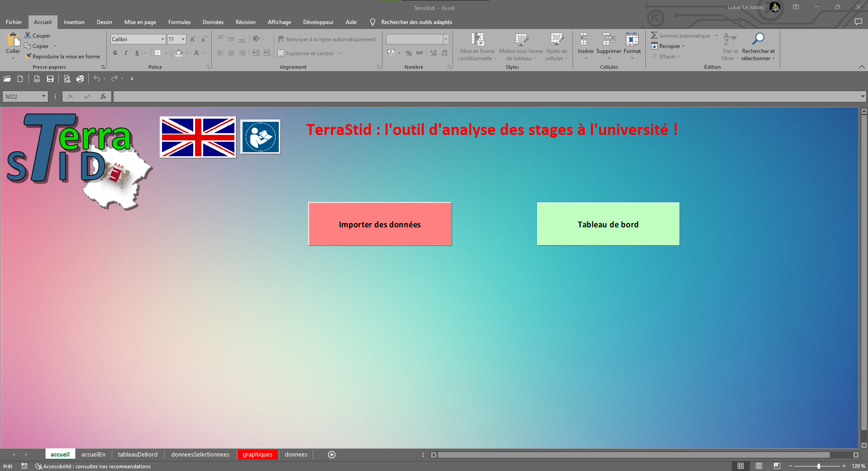Switch to Page Layout view in status bar
The width and height of the screenshot is (868, 471).
point(759,466)
